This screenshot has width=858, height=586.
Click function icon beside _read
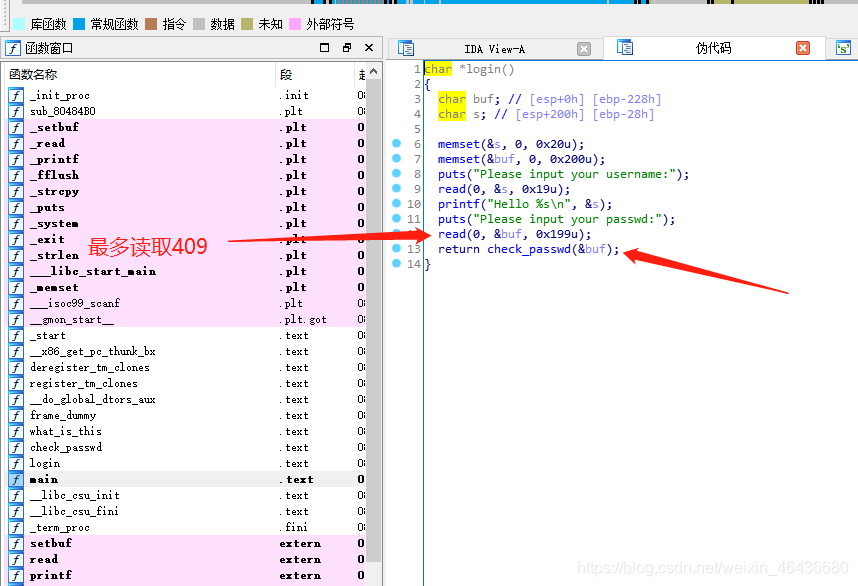click(16, 143)
